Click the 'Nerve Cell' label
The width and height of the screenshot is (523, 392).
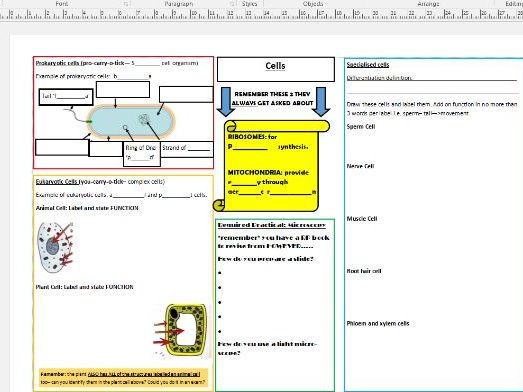(360, 166)
